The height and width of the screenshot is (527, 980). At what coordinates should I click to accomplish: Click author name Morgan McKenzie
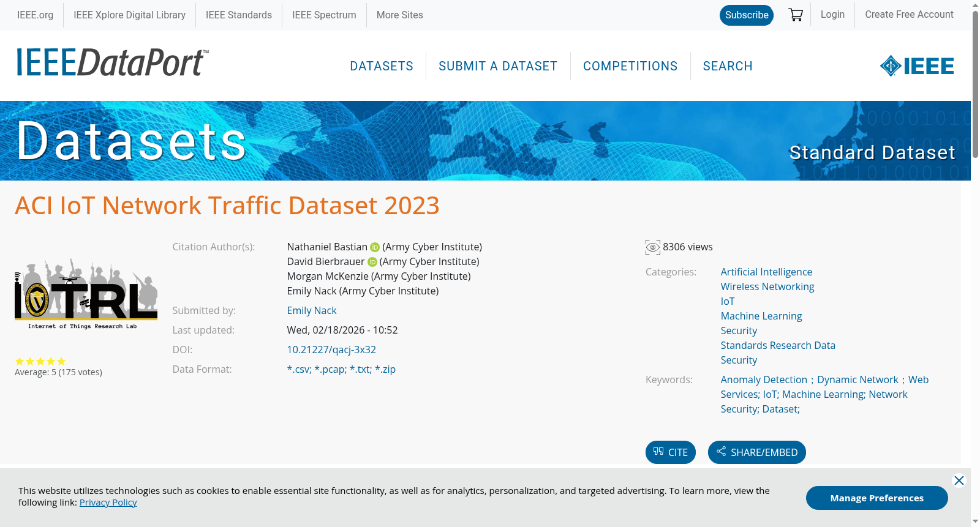click(x=328, y=277)
